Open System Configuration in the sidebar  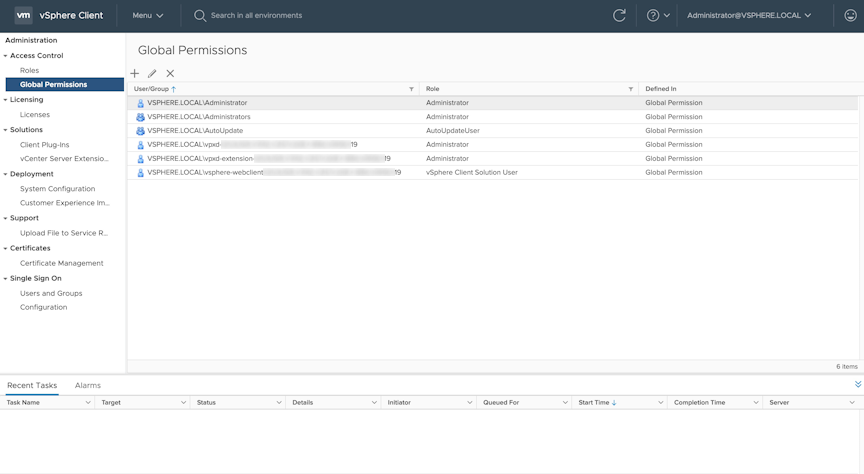coord(57,188)
